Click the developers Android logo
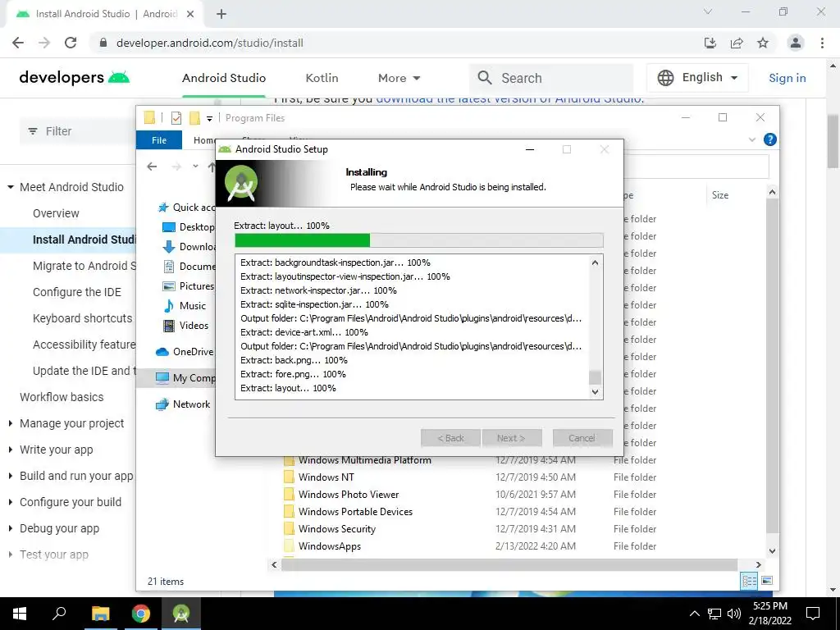 tap(74, 78)
